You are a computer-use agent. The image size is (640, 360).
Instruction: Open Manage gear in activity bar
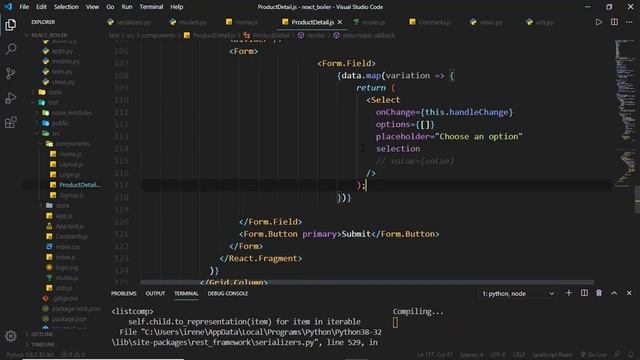point(11,336)
